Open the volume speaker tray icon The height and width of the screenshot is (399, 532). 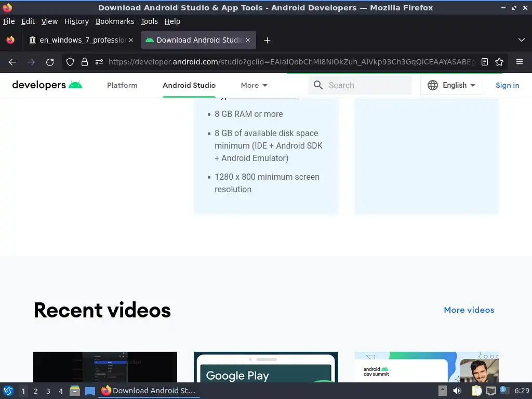(x=457, y=391)
